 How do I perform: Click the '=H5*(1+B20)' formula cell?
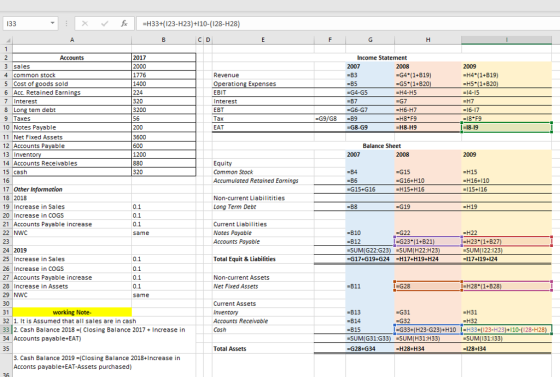506,84
